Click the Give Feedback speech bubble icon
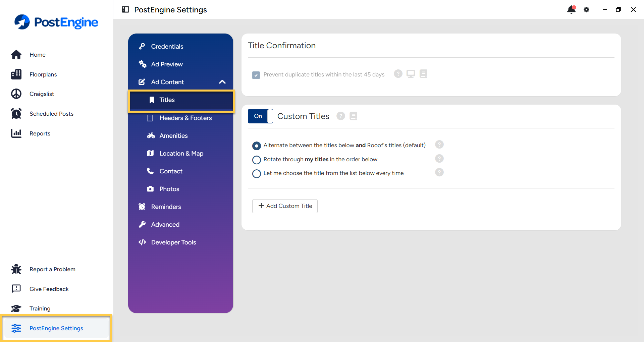This screenshot has height=342, width=644. tap(16, 289)
